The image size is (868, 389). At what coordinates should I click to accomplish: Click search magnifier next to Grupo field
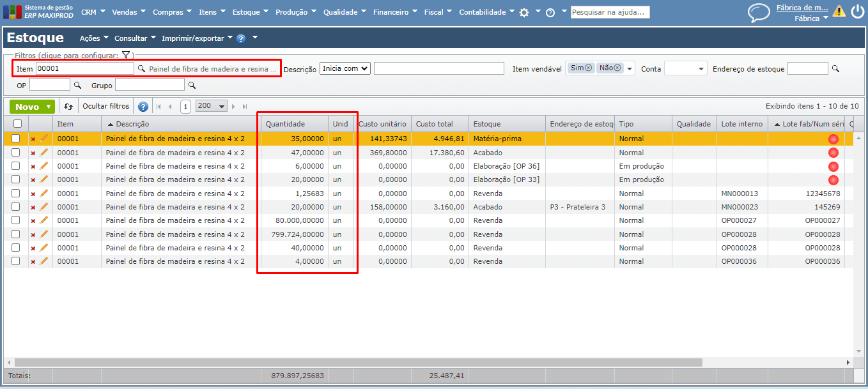pyautogui.click(x=192, y=85)
